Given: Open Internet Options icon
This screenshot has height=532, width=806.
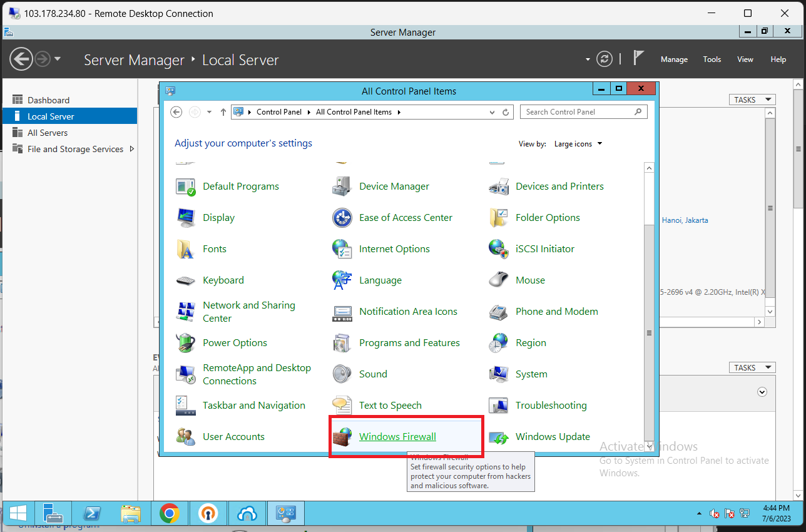Looking at the screenshot, I should (x=342, y=249).
